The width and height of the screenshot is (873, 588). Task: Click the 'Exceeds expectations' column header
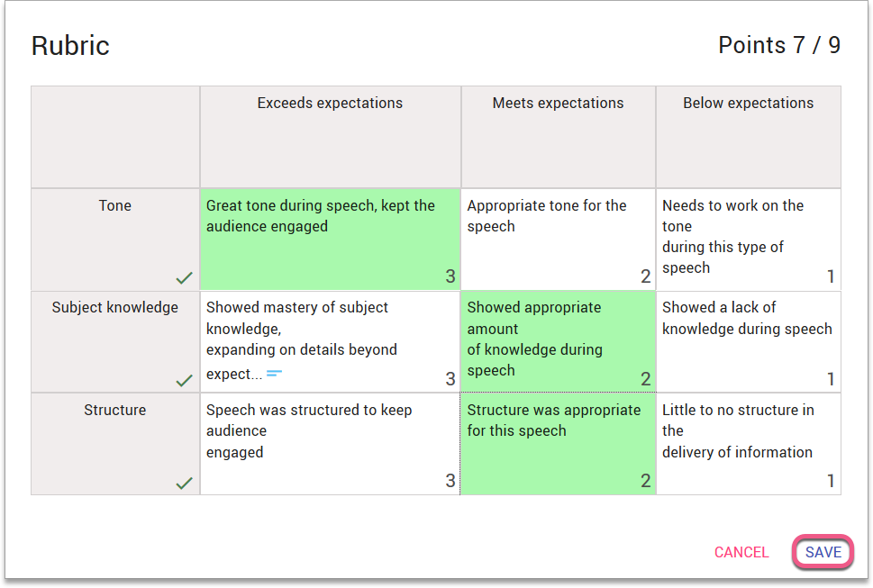(330, 104)
